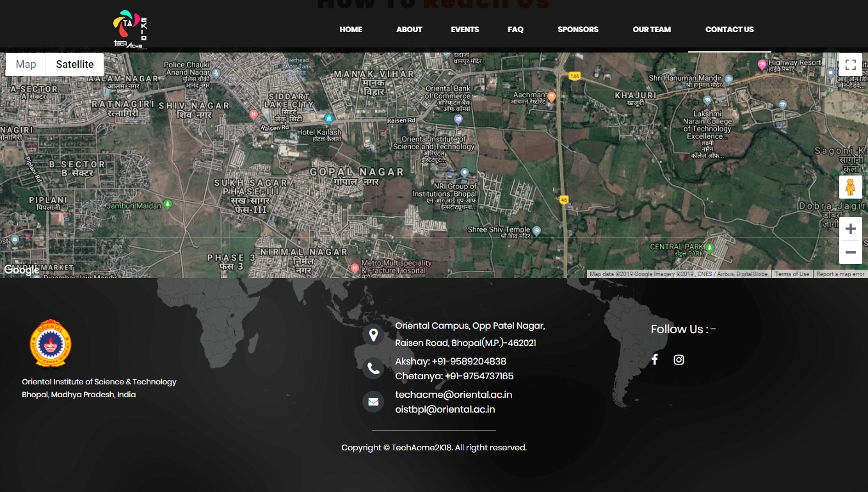Click the Aachman restaurant map marker
The image size is (868, 492).
click(551, 97)
